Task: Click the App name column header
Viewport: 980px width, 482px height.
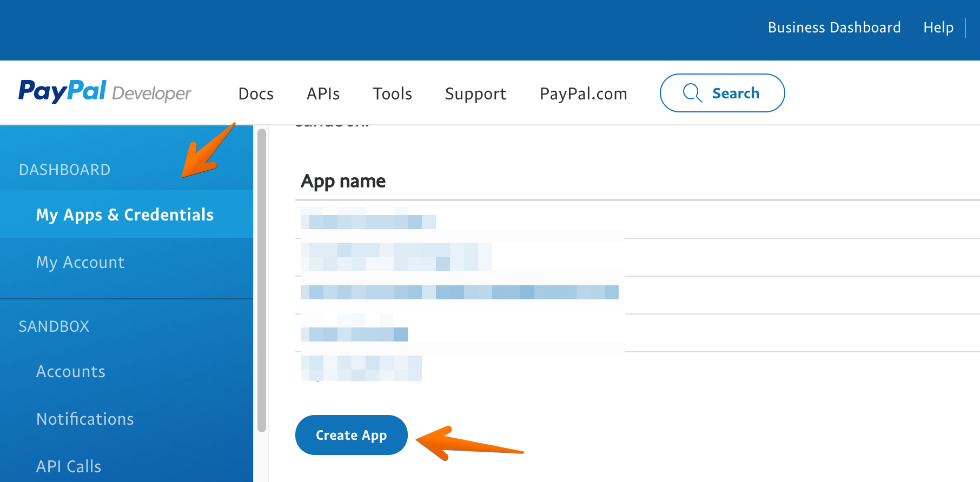Action: pos(343,182)
